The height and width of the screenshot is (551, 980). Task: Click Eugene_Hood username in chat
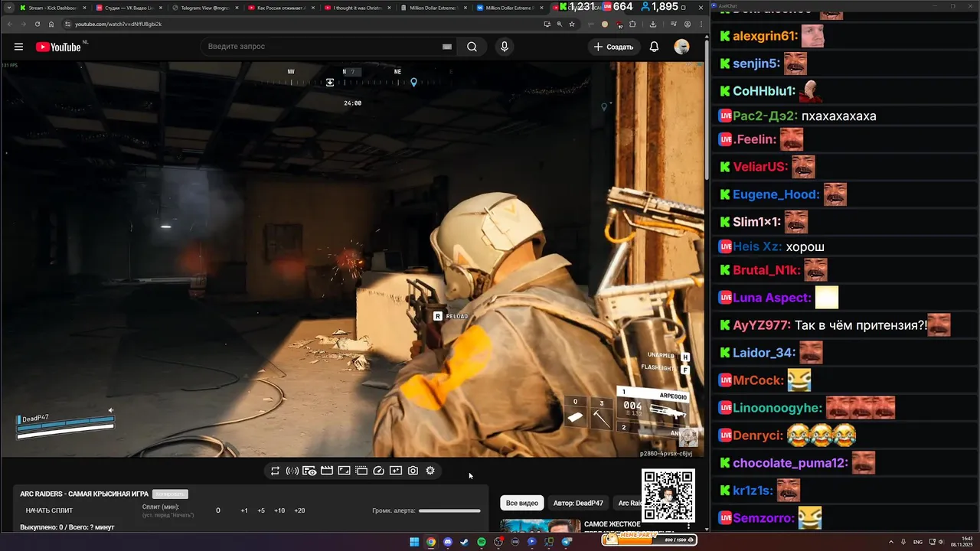click(776, 194)
